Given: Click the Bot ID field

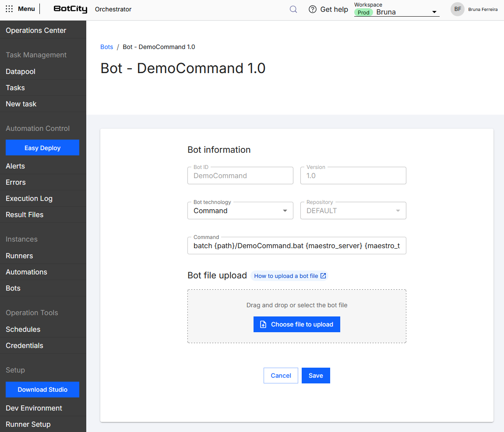Looking at the screenshot, I should pos(240,176).
